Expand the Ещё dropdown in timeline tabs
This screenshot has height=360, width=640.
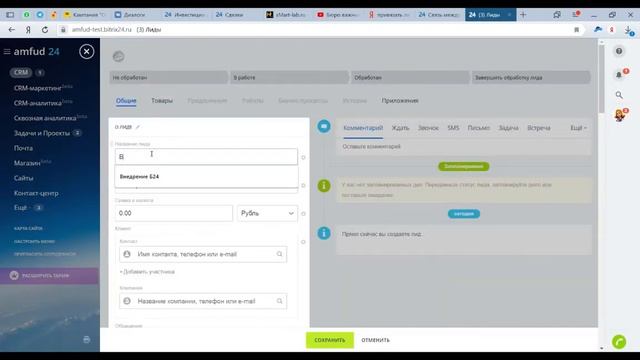578,128
